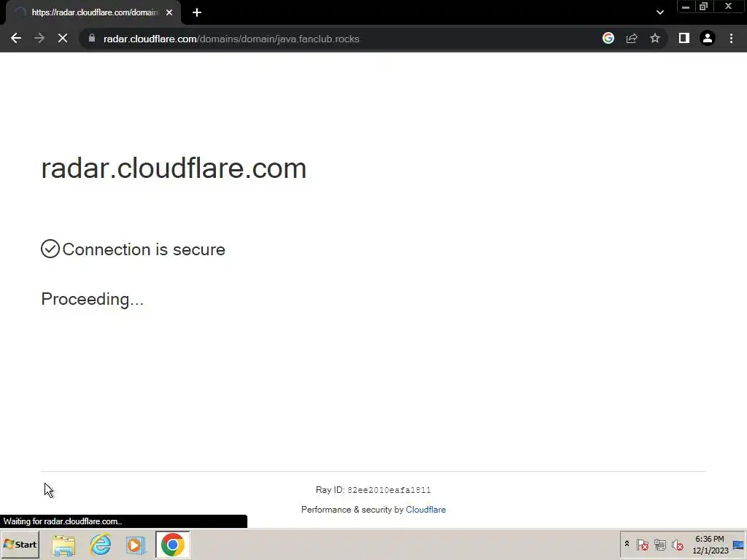Viewport: 747px width, 560px height.
Task: Click the Performance & security by text
Action: 352,510
